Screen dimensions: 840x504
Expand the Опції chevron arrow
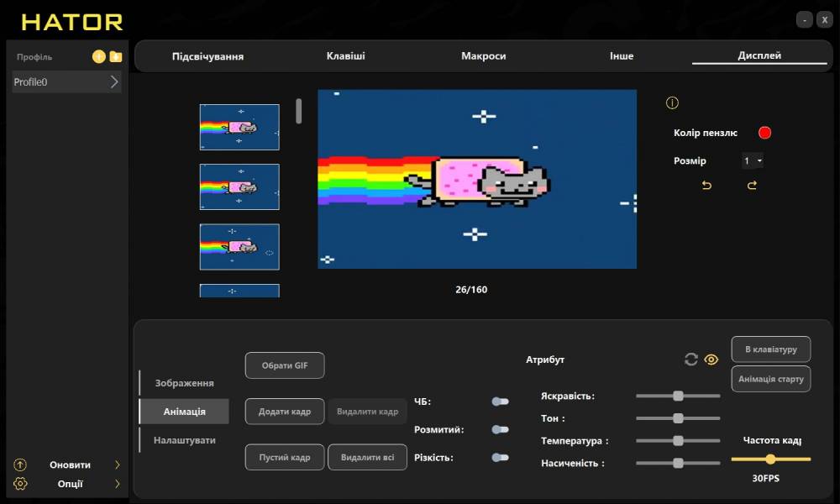tap(117, 484)
